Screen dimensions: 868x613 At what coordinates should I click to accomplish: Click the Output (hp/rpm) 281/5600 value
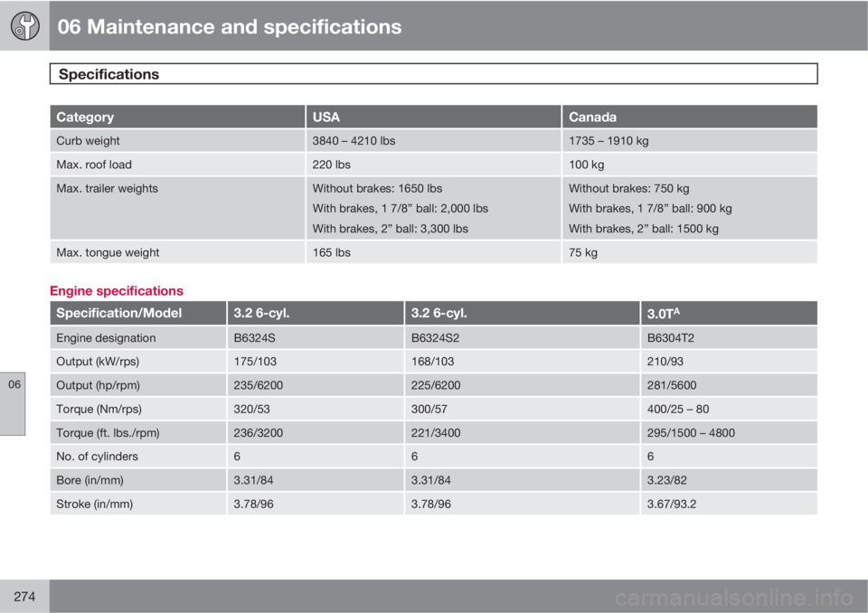point(672,385)
